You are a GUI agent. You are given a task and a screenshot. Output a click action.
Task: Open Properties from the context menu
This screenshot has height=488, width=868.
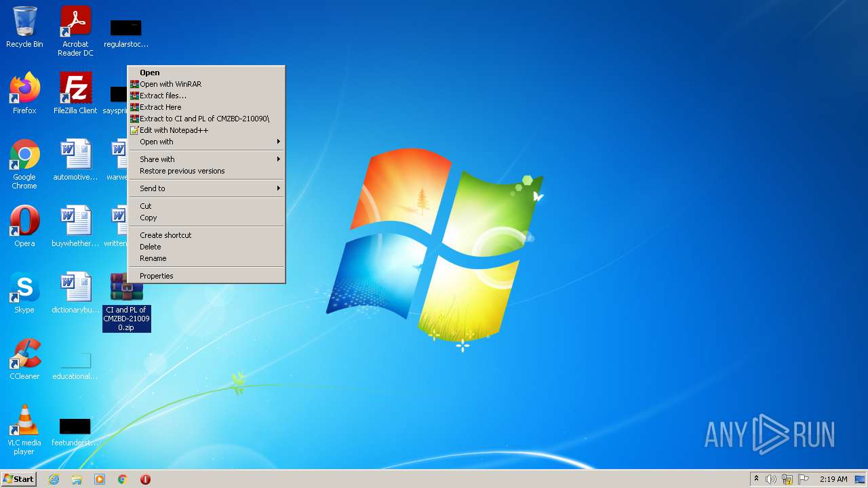pos(207,276)
